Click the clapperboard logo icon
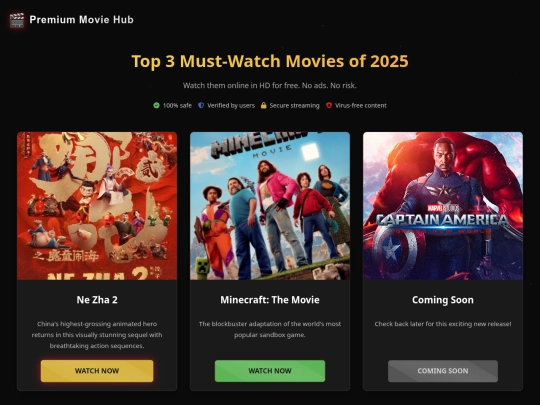The width and height of the screenshot is (540, 405). point(17,20)
